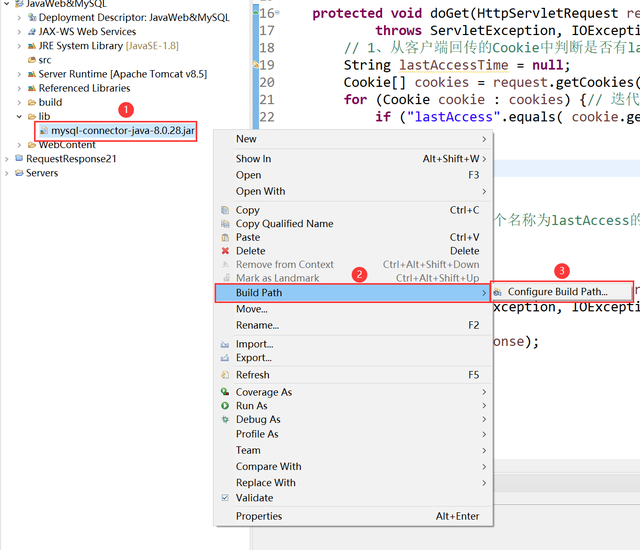Click the Refresh icon in context menu
The height and width of the screenshot is (550, 640).
point(225,375)
